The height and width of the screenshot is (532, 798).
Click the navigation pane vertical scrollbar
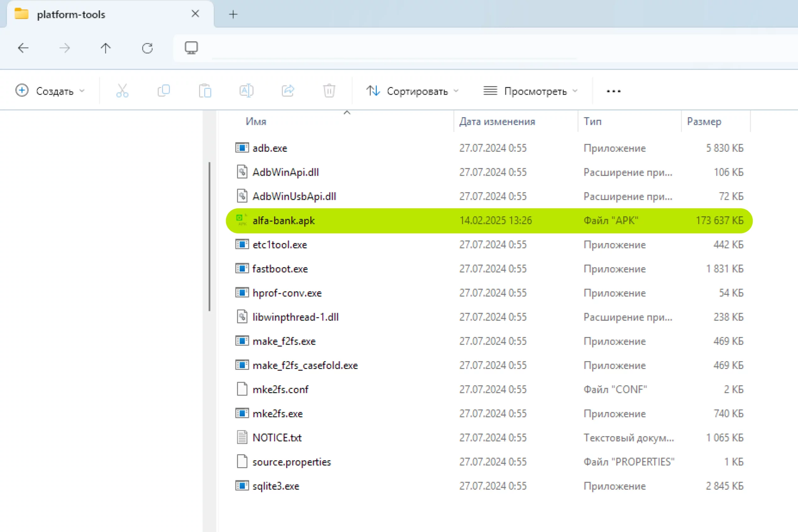[209, 237]
